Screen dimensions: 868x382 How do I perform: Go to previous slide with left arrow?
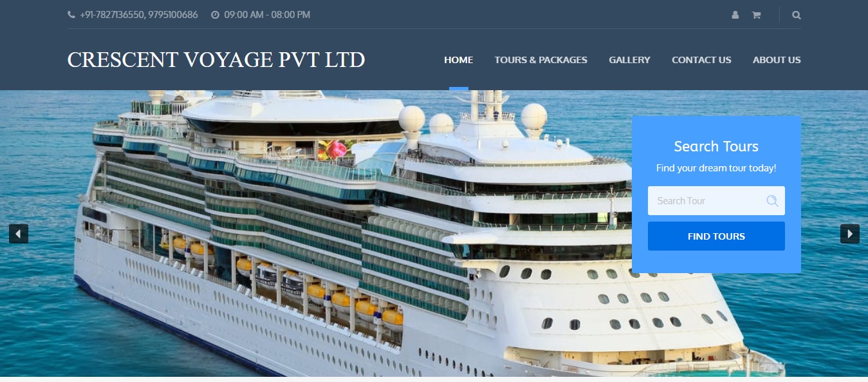point(19,233)
